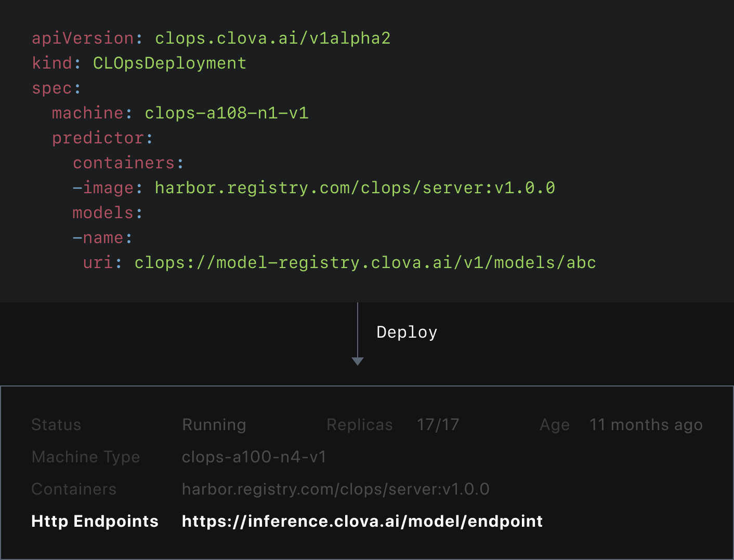Click the Machine Type label

[x=86, y=457]
